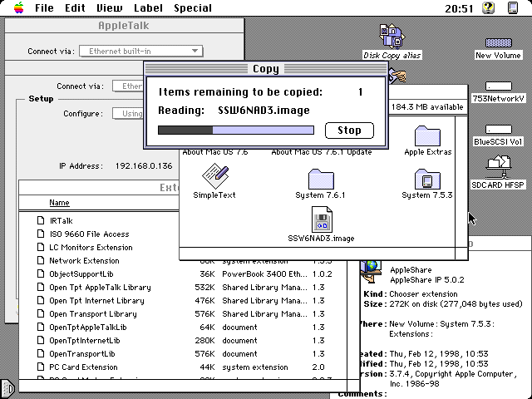
Task: Sort the list by Name column header
Action: (59, 203)
